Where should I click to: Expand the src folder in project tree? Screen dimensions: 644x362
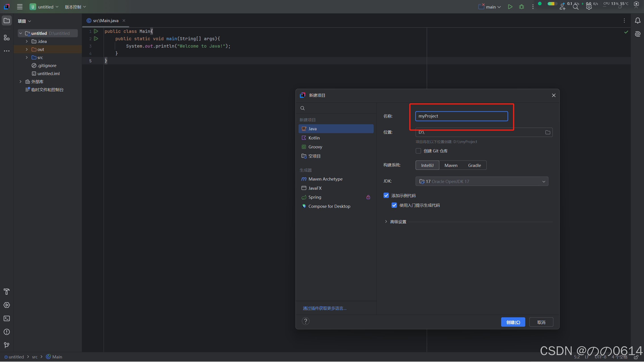pyautogui.click(x=27, y=57)
